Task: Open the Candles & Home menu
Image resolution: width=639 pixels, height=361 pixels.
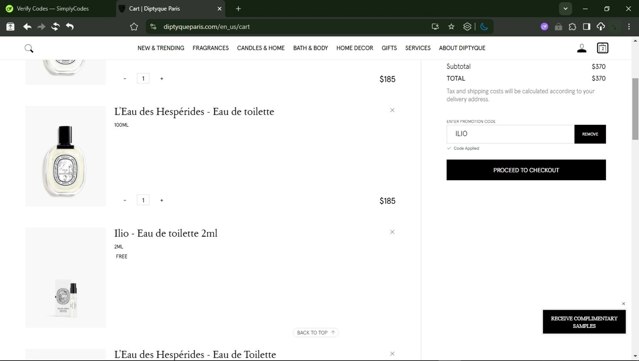Action: click(261, 48)
